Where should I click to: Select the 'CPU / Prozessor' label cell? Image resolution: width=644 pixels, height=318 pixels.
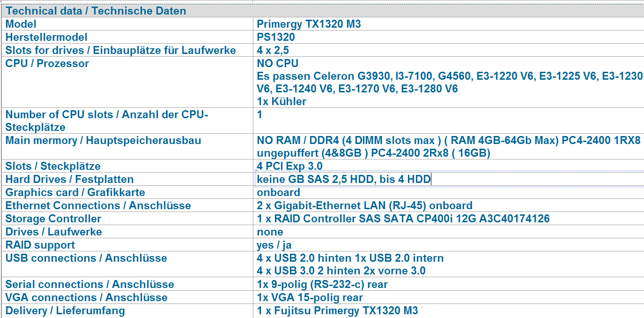pyautogui.click(x=47, y=63)
